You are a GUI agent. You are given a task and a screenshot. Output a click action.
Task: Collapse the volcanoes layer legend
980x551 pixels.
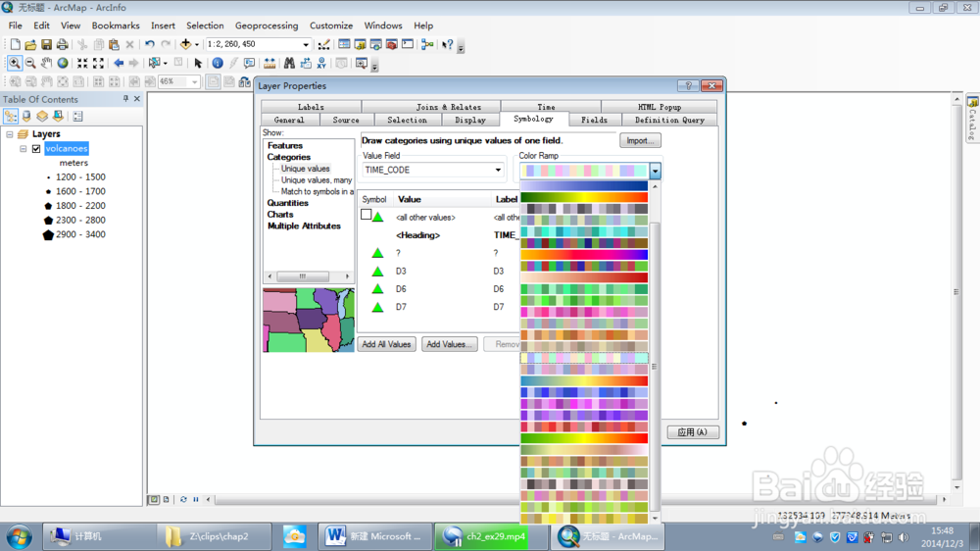pos(24,149)
